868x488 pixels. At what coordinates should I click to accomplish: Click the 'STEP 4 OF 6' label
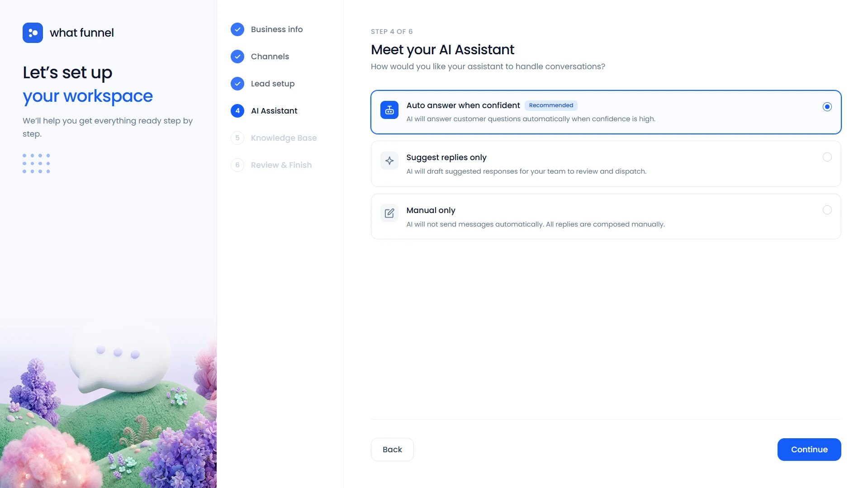pyautogui.click(x=392, y=32)
